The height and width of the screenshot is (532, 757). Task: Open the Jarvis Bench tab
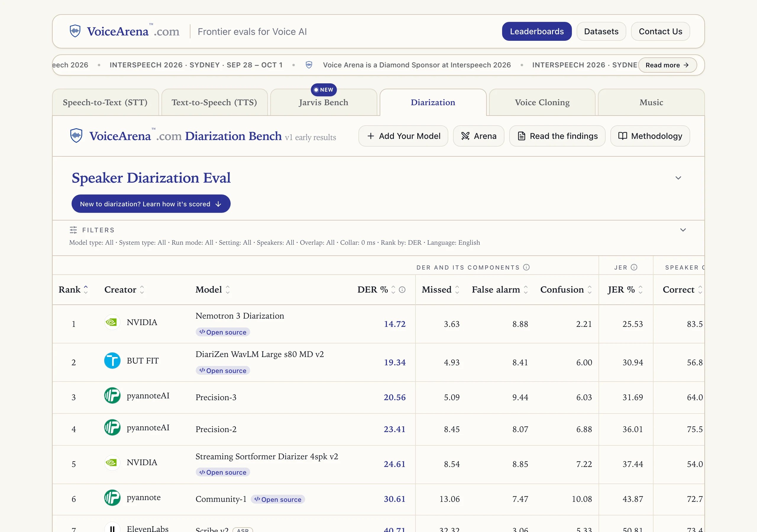323,103
